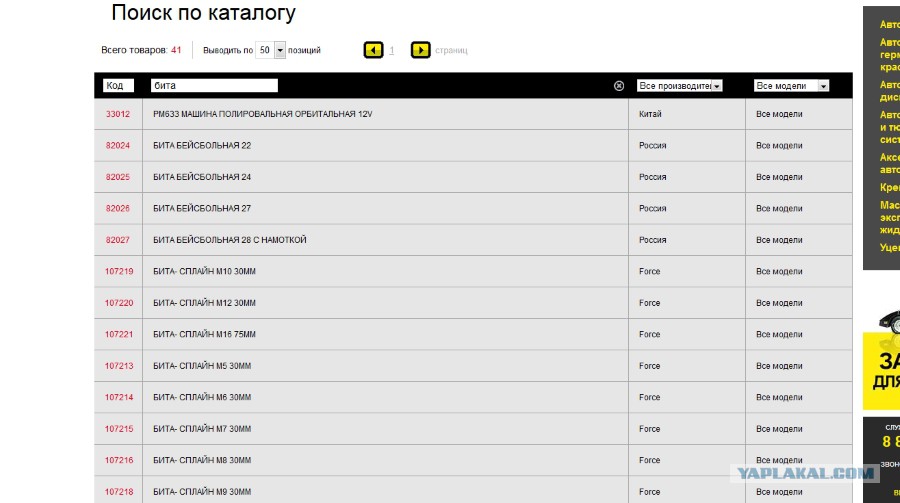Screen dimensions: 900x503
Task: Open page number 1 link
Action: (391, 51)
